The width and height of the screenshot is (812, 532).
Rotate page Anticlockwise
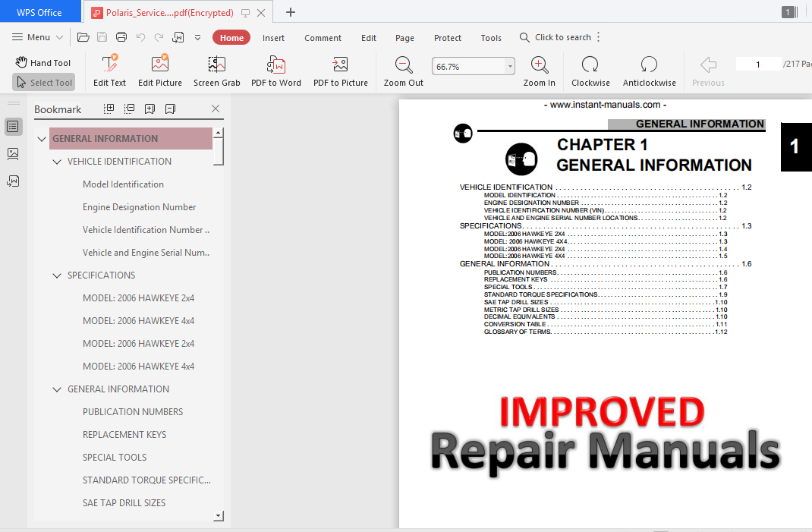pos(650,71)
